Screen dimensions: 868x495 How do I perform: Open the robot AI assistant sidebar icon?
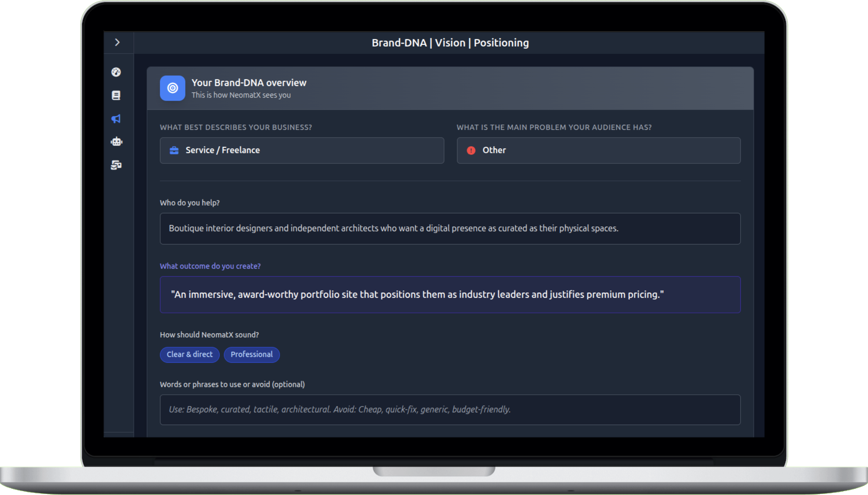[x=116, y=141]
